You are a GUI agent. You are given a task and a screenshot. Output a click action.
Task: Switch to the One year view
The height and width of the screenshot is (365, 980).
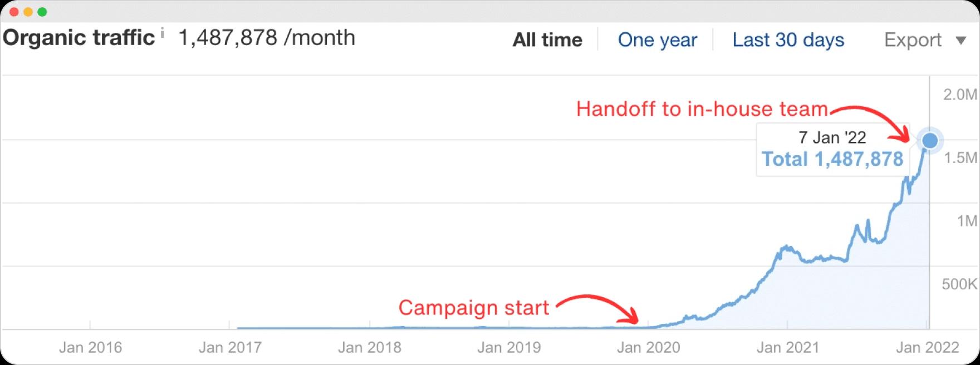coord(657,40)
